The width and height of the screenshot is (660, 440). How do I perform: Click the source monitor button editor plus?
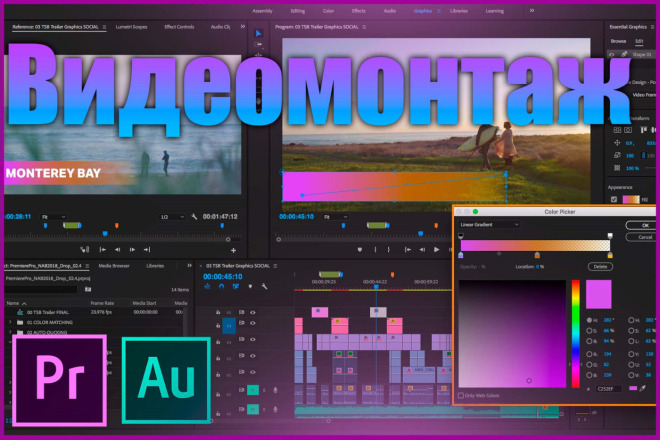(233, 250)
